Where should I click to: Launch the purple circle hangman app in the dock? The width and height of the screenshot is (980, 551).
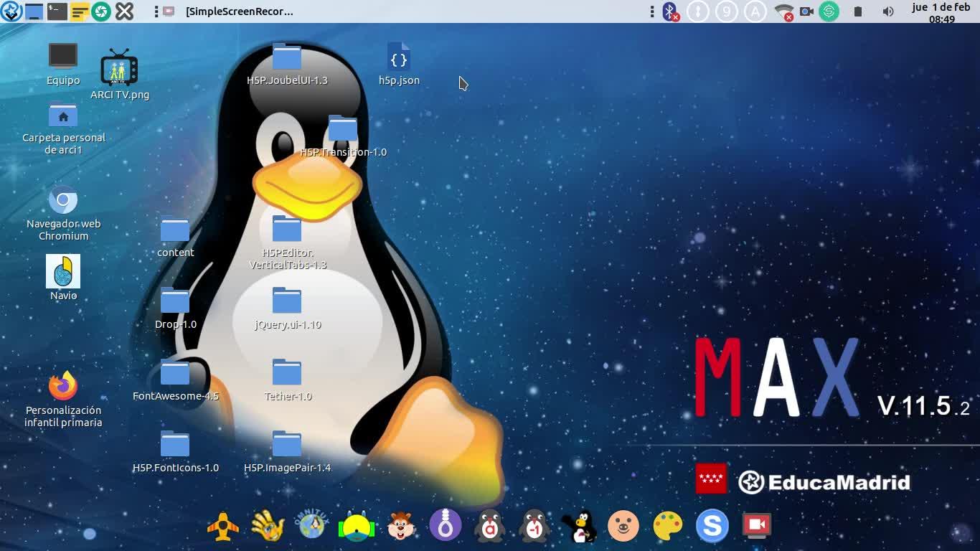coord(446,526)
